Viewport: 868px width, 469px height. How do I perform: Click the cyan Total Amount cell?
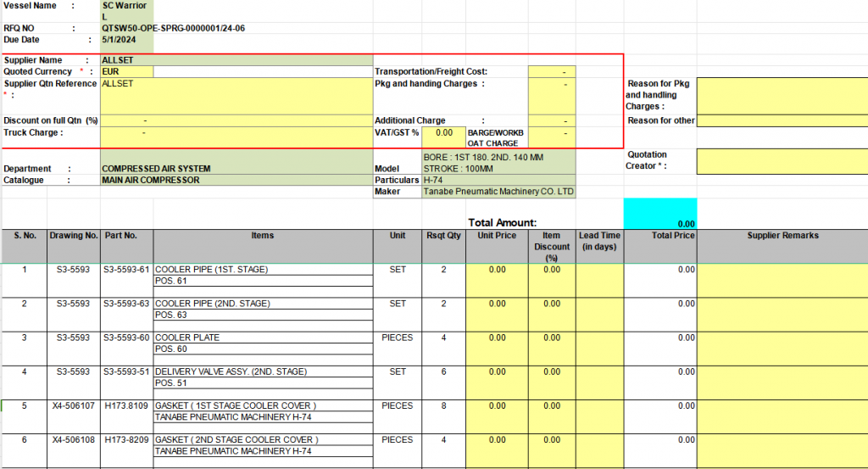659,214
